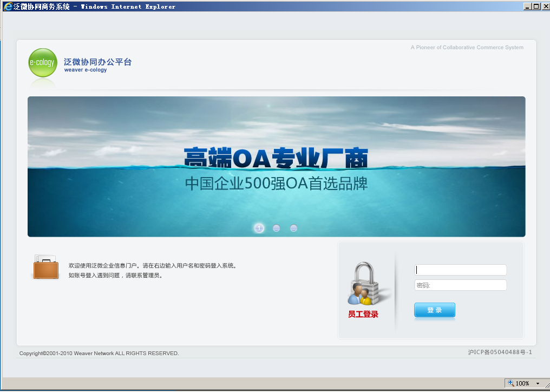Screen dimensions: 550x392
Task: Select banner slide indicator 1
Action: click(x=259, y=228)
